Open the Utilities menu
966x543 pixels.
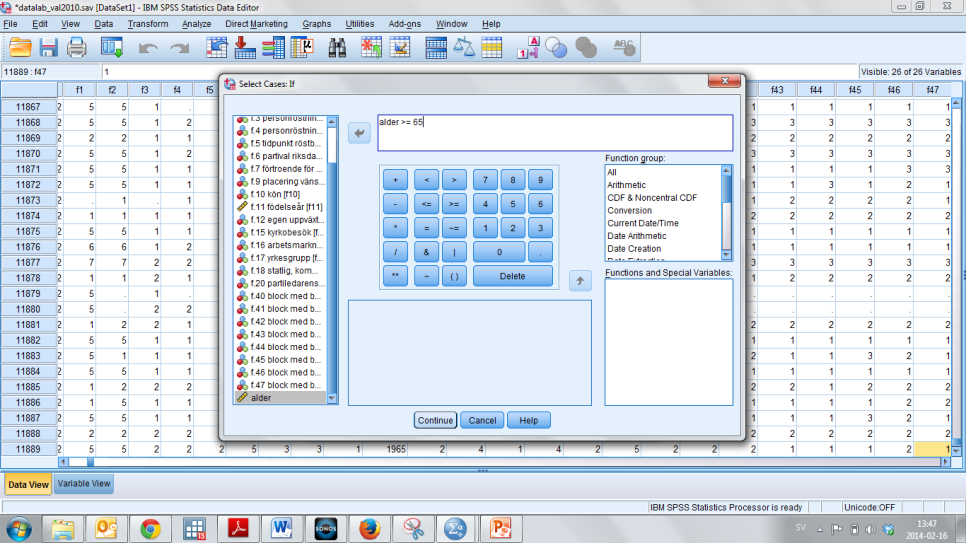click(x=360, y=24)
